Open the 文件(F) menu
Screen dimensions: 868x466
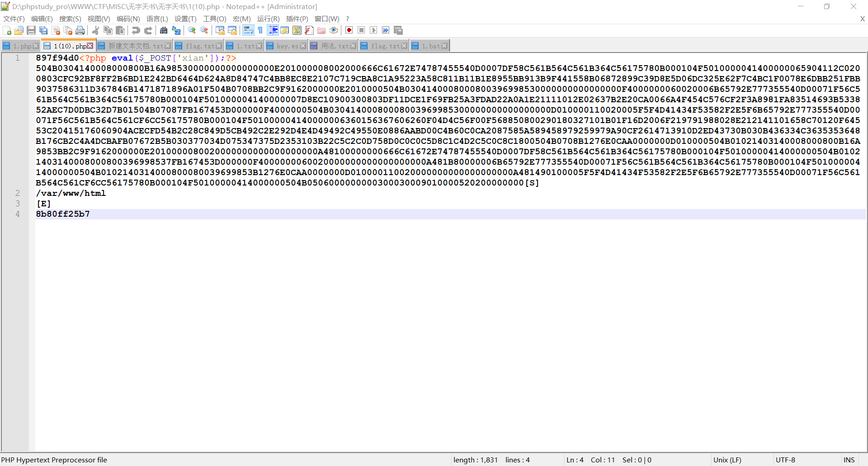[x=14, y=19]
